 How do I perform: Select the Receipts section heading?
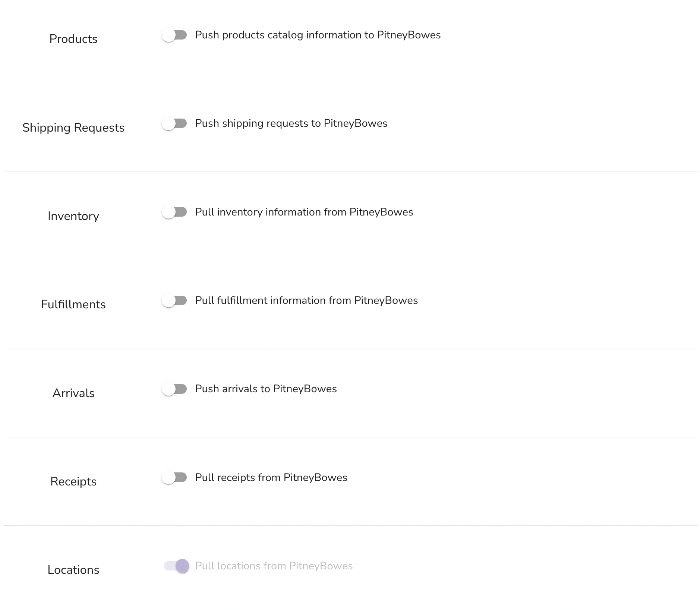point(73,481)
